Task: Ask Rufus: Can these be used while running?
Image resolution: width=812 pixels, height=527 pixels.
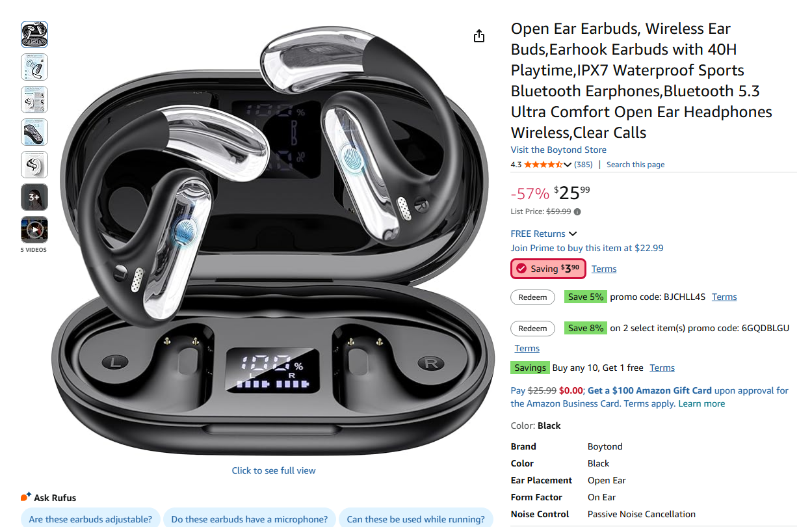Action: [x=415, y=519]
